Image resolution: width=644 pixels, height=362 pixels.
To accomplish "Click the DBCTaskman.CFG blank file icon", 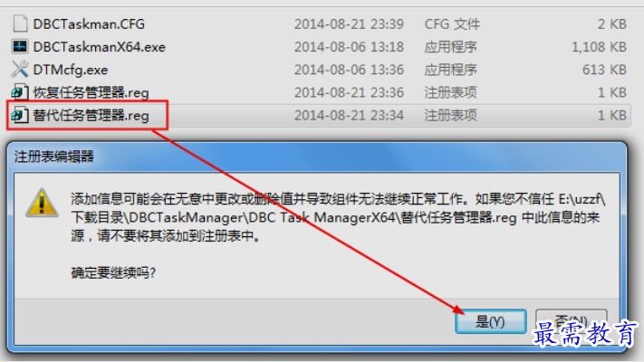I will pyautogui.click(x=20, y=24).
